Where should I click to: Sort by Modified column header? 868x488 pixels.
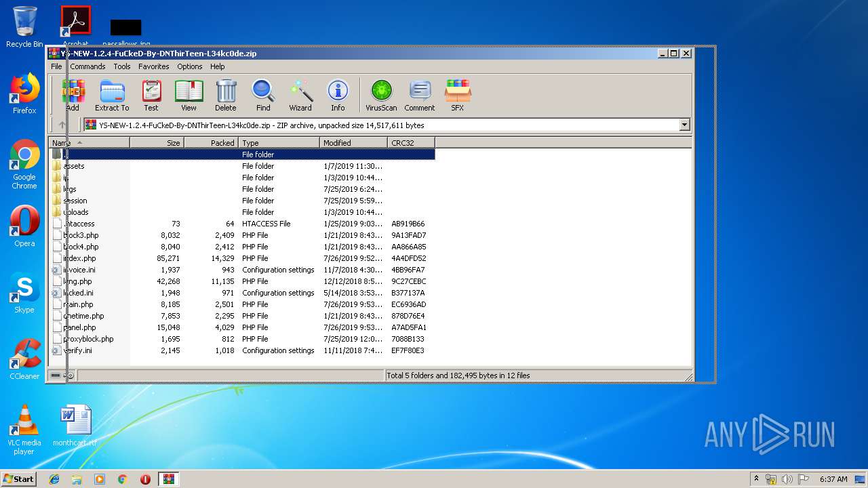point(353,143)
